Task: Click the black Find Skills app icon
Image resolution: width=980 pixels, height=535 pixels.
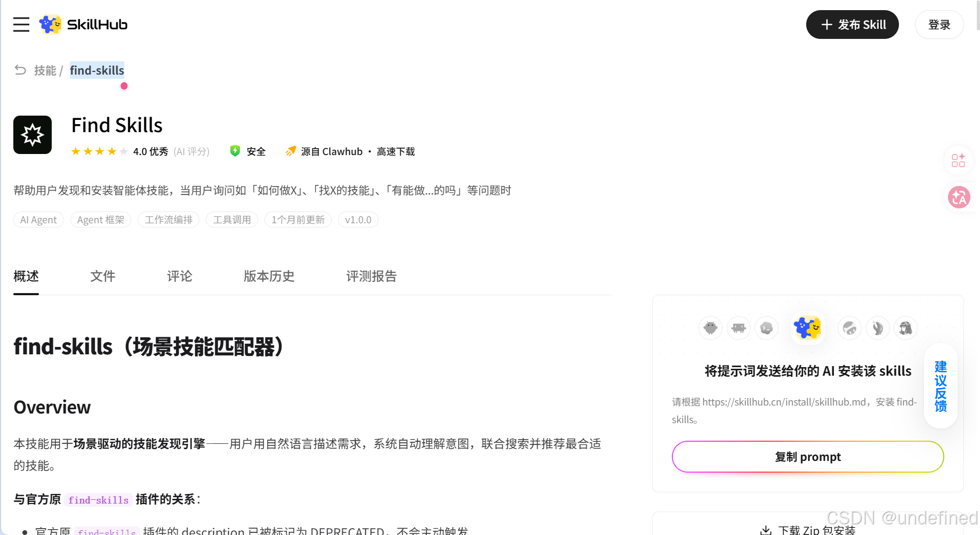Action: [33, 135]
